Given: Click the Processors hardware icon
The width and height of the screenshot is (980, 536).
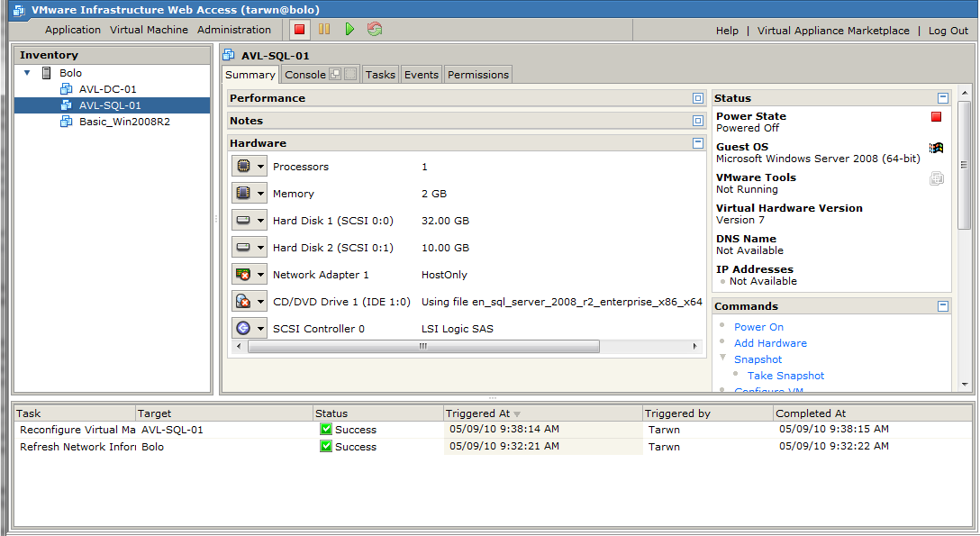Looking at the screenshot, I should (x=243, y=166).
